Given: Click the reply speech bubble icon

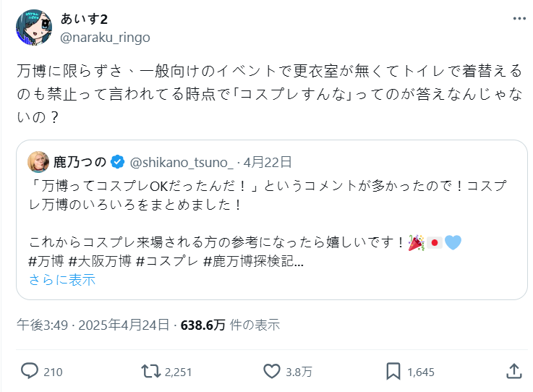Looking at the screenshot, I should tap(30, 372).
